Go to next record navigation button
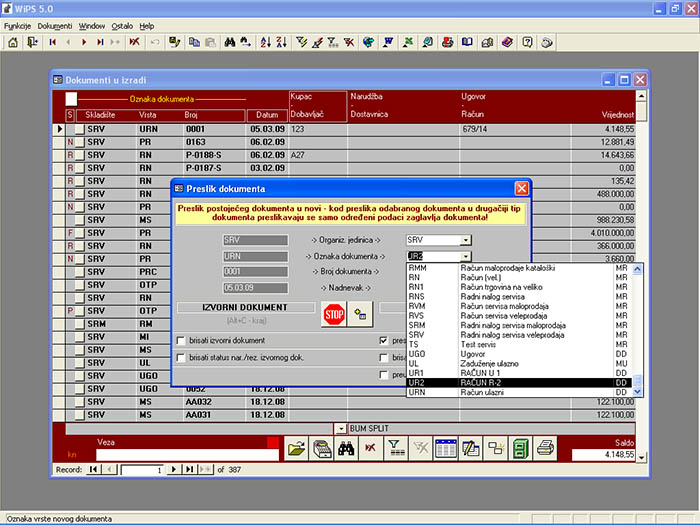This screenshot has height=525, width=700. [x=174, y=469]
